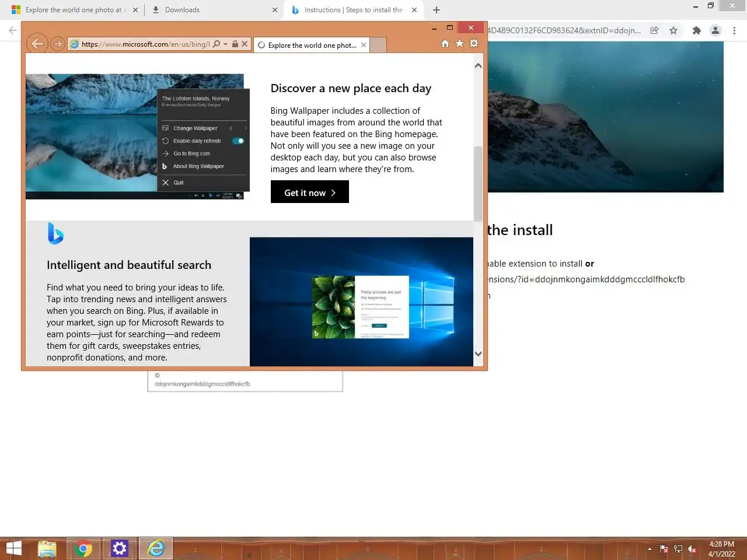The image size is (747, 560).
Task: Click IE scrollbar down arrow
Action: click(x=478, y=353)
